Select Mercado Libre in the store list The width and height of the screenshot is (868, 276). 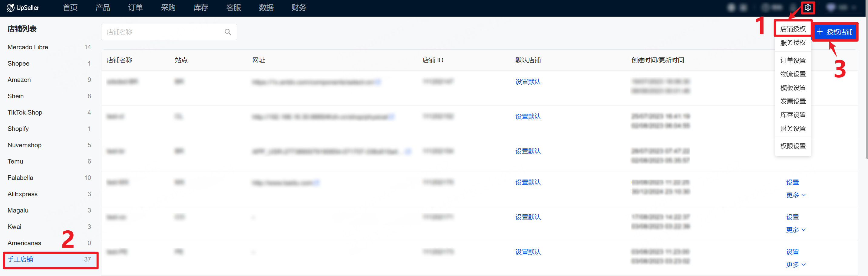pos(28,47)
